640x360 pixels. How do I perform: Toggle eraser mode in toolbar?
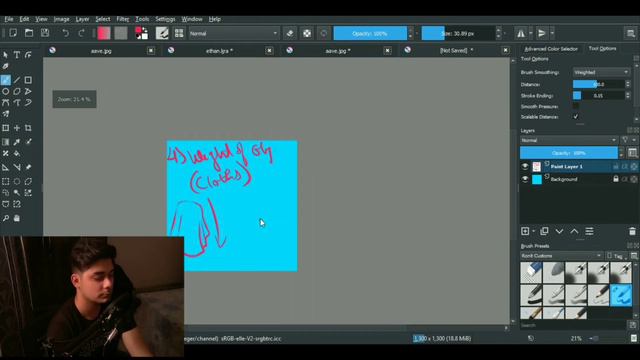pos(290,33)
